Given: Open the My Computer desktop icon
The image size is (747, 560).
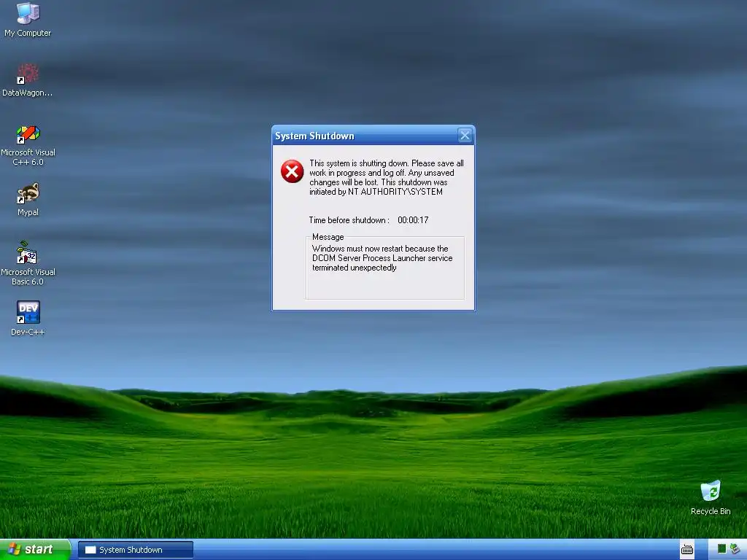Looking at the screenshot, I should [28, 19].
